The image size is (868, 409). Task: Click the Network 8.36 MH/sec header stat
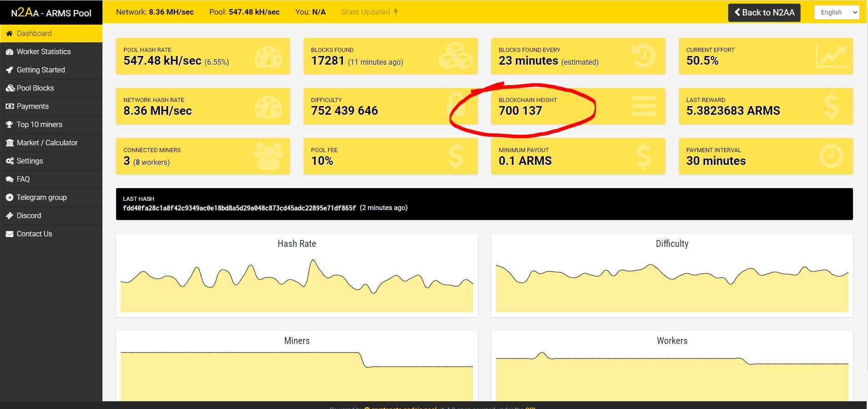tap(155, 12)
